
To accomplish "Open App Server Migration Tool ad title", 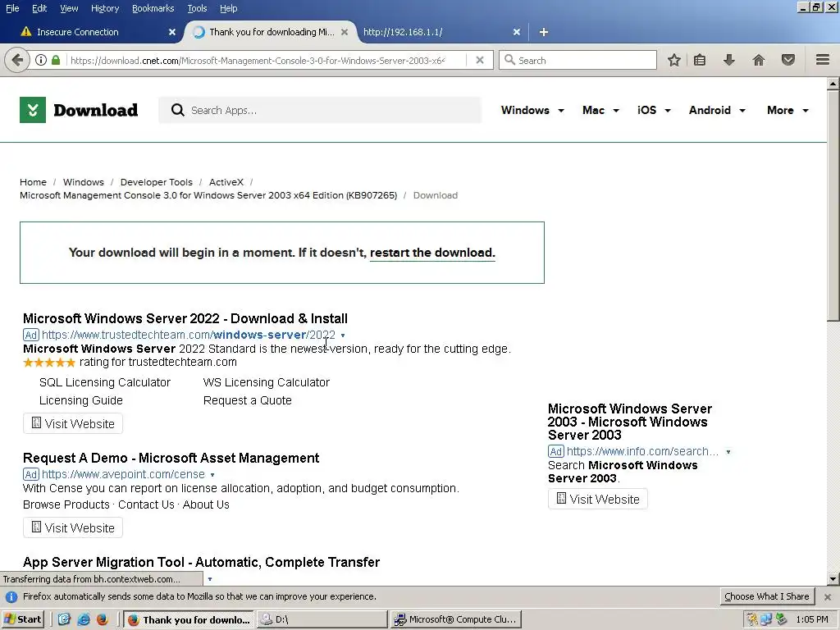I will tap(202, 562).
